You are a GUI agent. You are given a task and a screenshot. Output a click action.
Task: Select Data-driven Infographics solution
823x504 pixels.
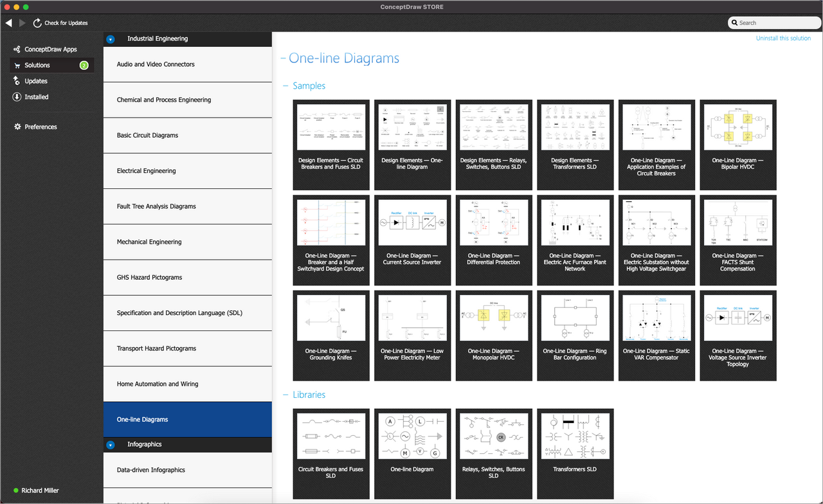(188, 470)
